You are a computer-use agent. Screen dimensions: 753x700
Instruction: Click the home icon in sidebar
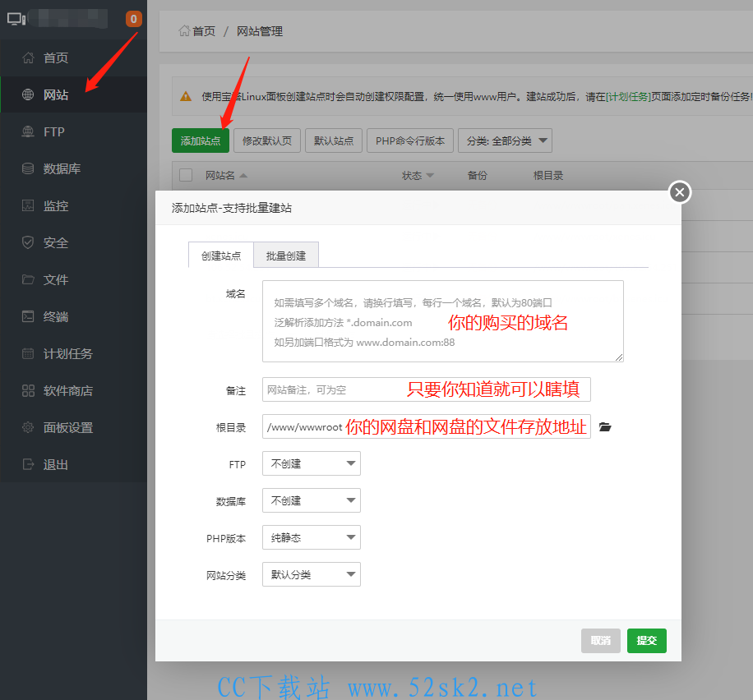[x=28, y=58]
